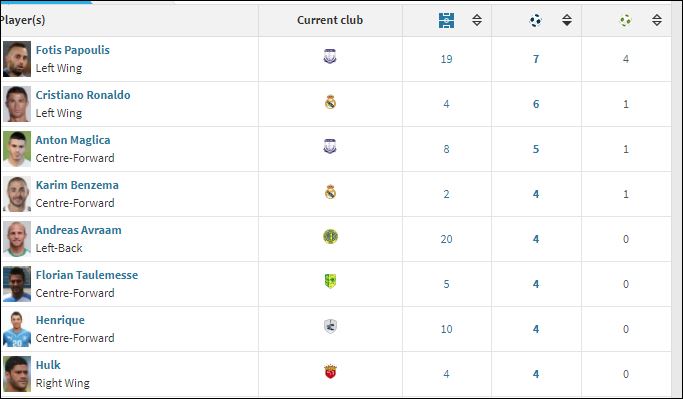Click the green penalty goals ball icon
Screen dimensions: 683x399
(x=626, y=20)
